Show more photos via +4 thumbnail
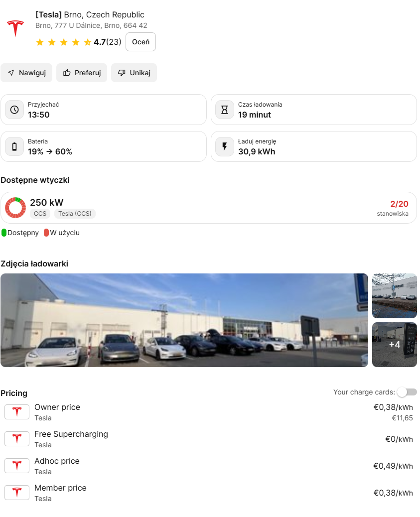Screen dimensions: 420x517 point(394,345)
